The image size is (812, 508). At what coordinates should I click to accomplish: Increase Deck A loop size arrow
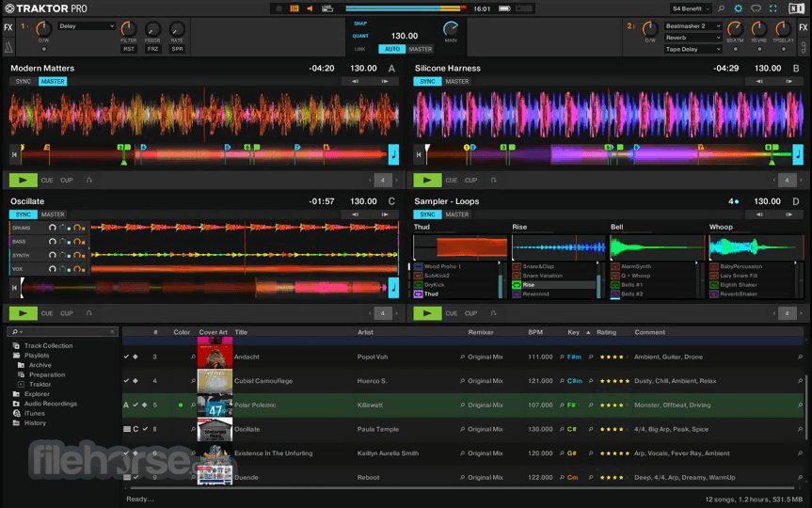[397, 181]
